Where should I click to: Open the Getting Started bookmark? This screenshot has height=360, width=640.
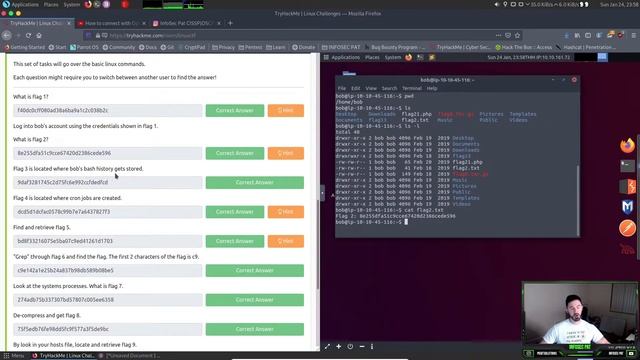[24, 47]
